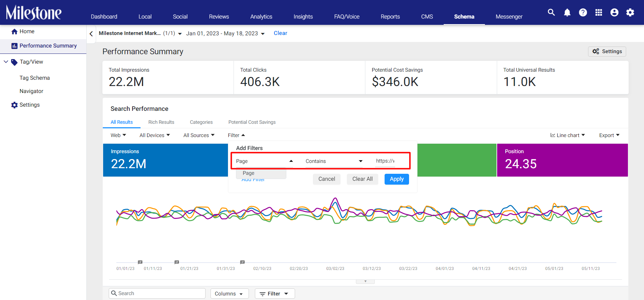
Task: Click the Cancel button
Action: (327, 179)
